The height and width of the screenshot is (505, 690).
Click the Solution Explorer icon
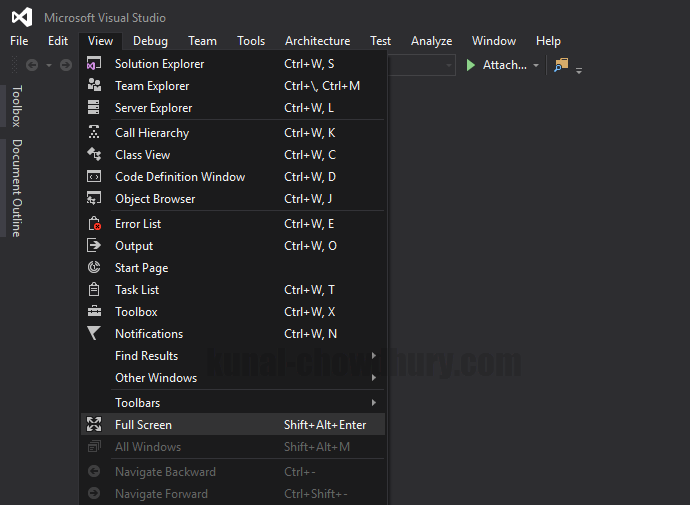94,63
